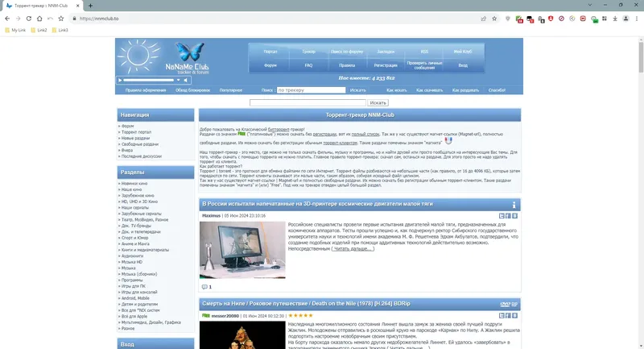Screen dimensions: 644x349
Task: Open Регистрация in top menu
Action: [x=386, y=65]
